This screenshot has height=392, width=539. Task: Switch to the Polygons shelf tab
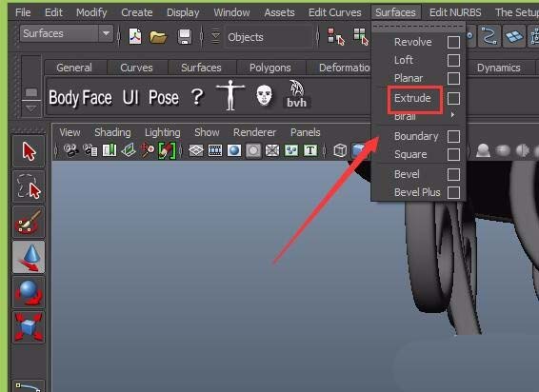270,68
